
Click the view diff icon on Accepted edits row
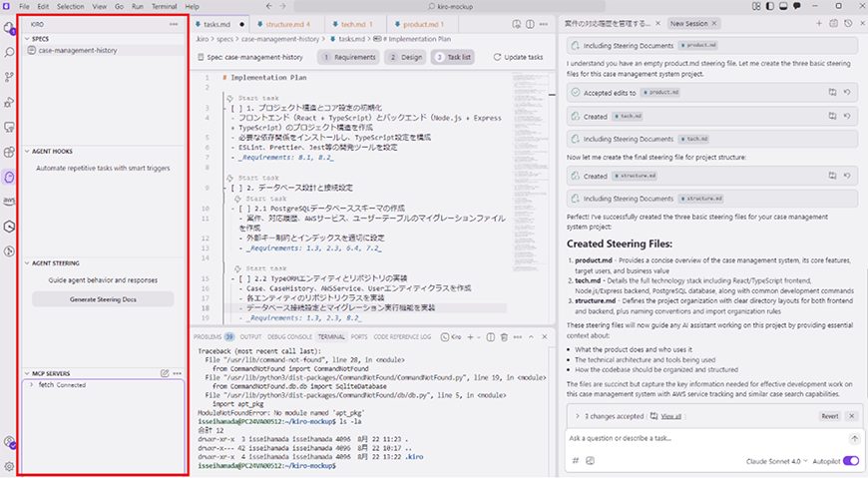tap(832, 92)
